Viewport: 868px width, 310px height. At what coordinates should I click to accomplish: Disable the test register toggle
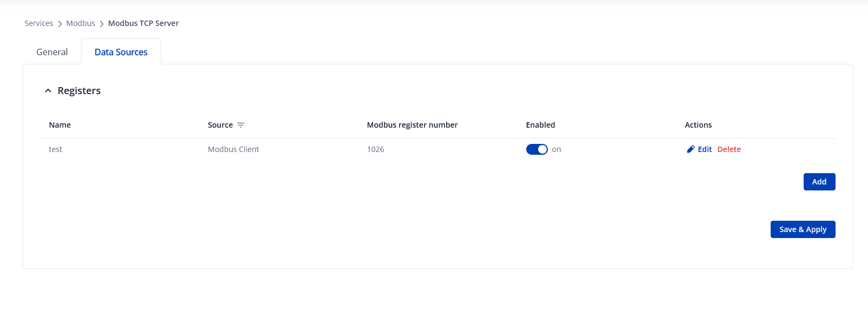tap(536, 149)
